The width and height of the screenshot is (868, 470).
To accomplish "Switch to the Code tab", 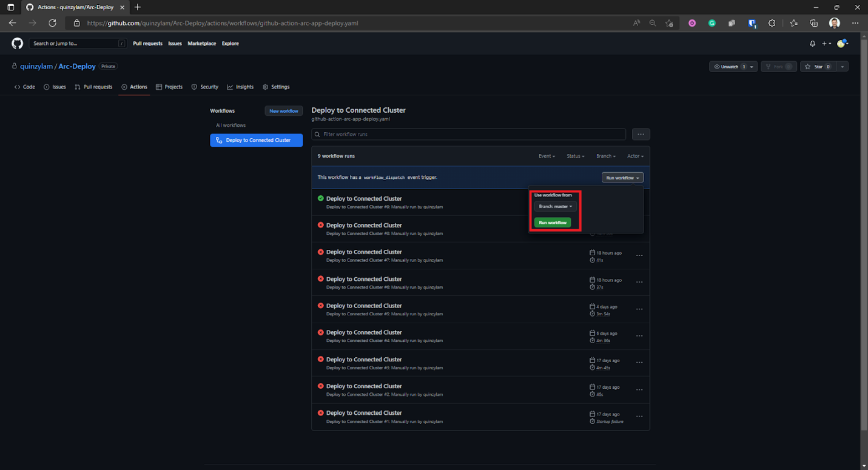I will coord(25,87).
